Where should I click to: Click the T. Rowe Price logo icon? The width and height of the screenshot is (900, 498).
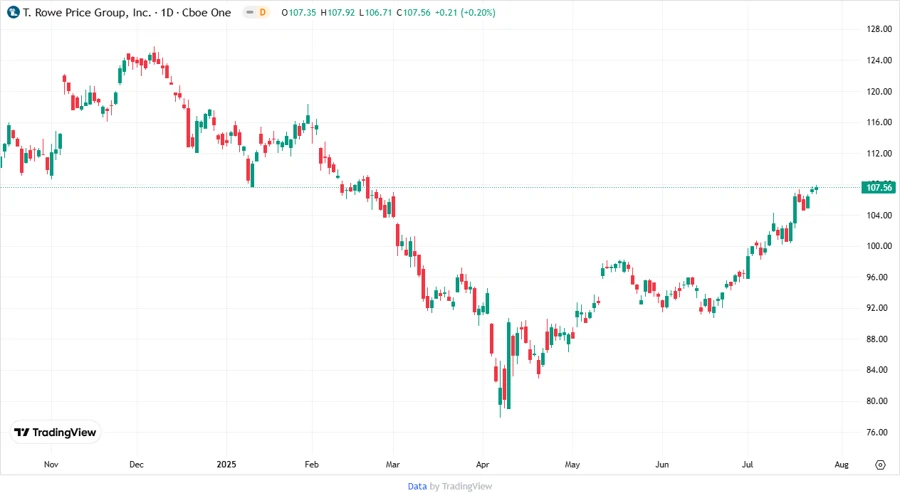point(13,12)
